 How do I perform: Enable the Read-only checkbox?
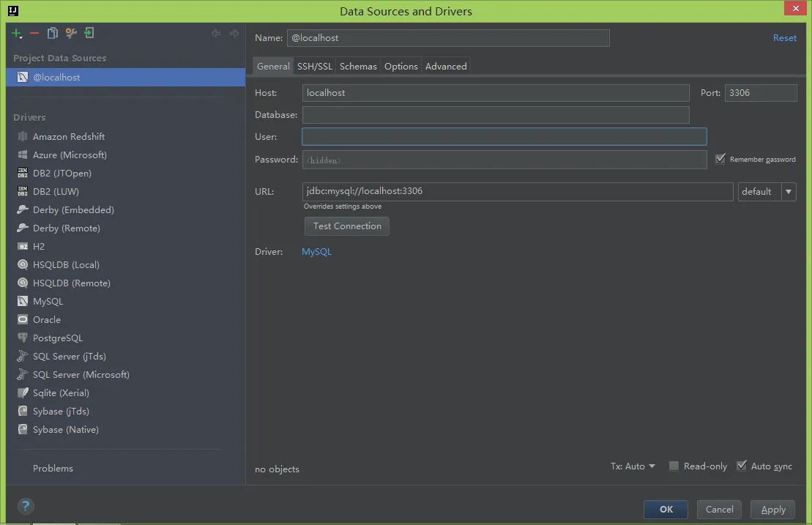tap(674, 466)
